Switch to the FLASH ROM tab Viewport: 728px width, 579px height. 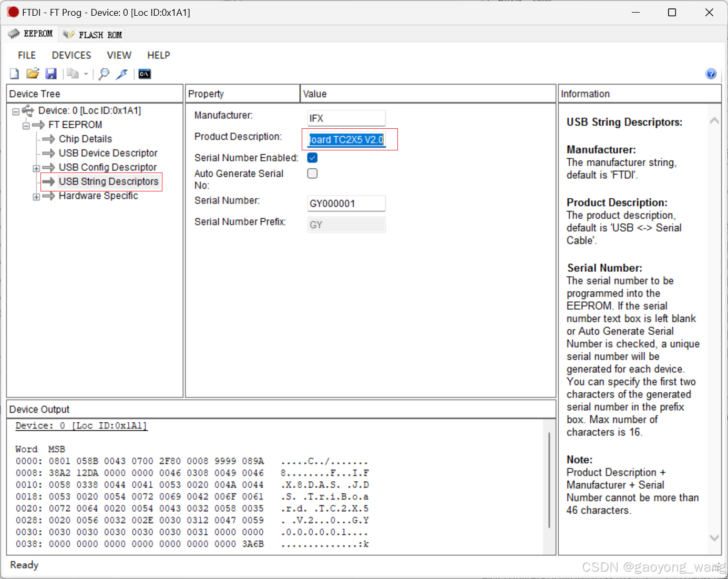tap(92, 35)
